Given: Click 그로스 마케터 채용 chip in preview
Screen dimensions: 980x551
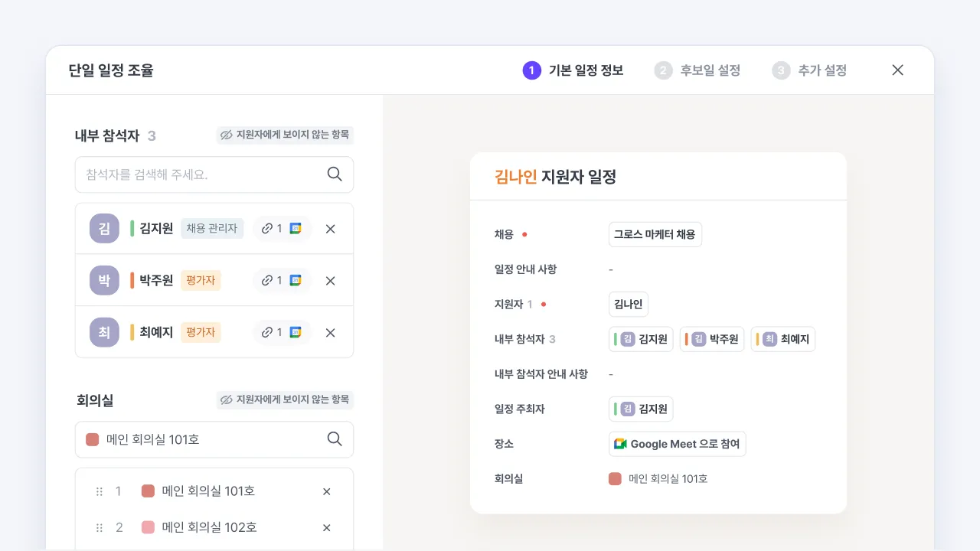Looking at the screenshot, I should (x=655, y=234).
